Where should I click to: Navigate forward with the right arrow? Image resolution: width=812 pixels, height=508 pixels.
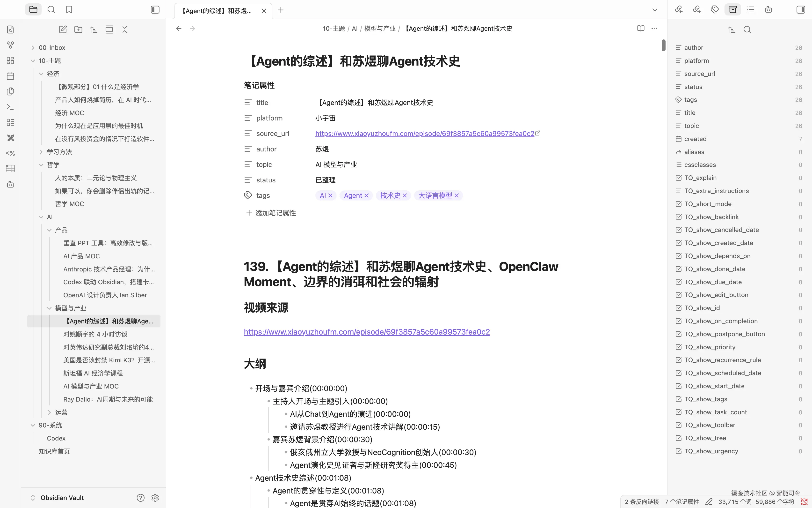coord(192,29)
